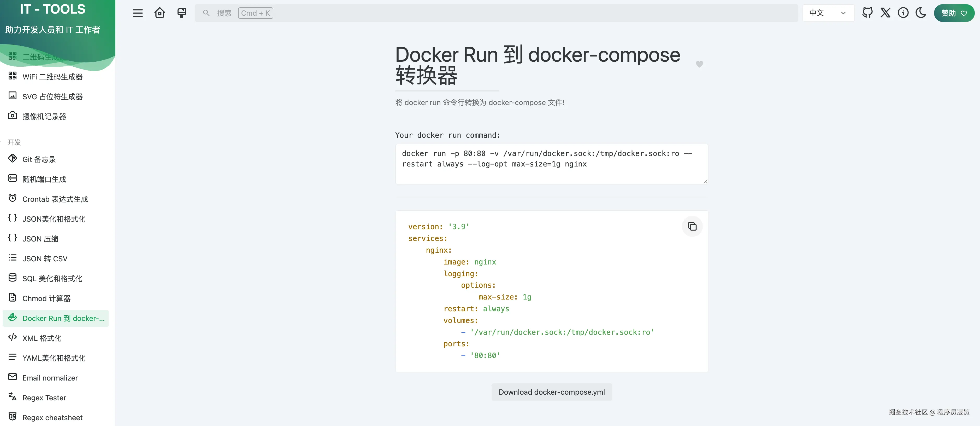
Task: Click Download docker-compose.yml button
Action: tap(551, 392)
